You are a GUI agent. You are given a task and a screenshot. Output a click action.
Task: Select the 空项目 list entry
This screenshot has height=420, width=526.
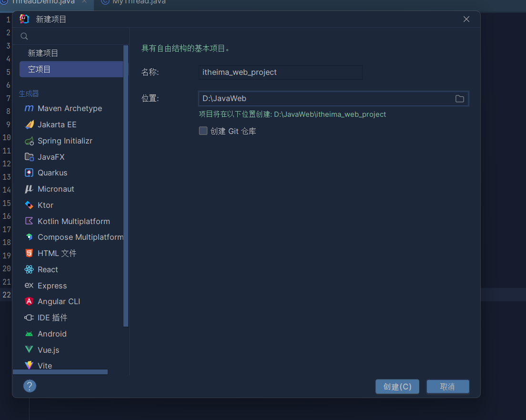71,69
